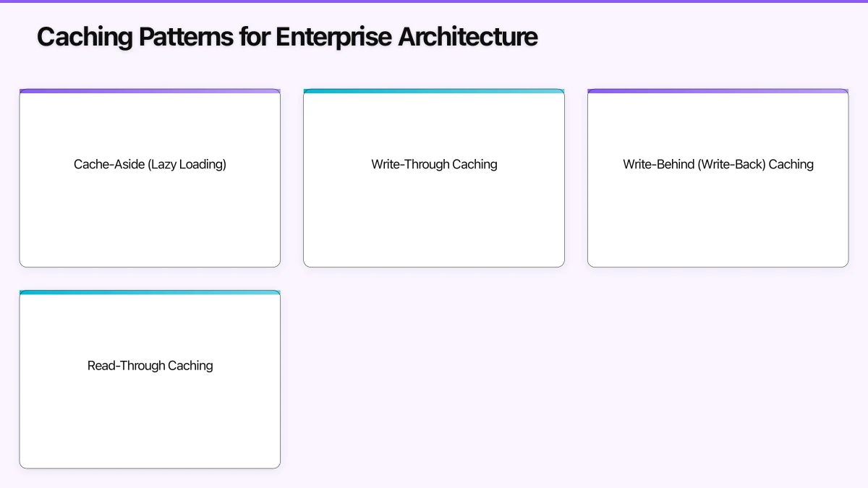This screenshot has width=868, height=488.
Task: Click the blank lower area of the Cache-Aside card
Action: pyautogui.click(x=150, y=231)
